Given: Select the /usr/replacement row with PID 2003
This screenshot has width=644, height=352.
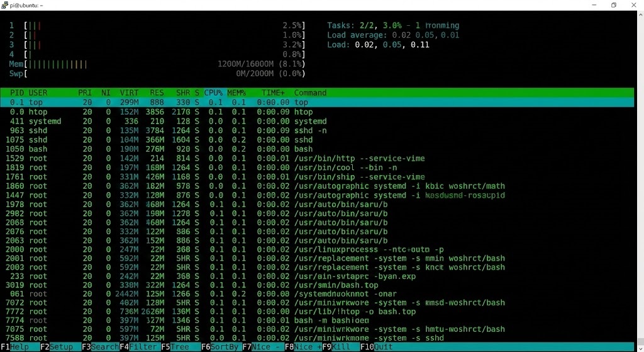Looking at the screenshot, I should [x=317, y=267].
